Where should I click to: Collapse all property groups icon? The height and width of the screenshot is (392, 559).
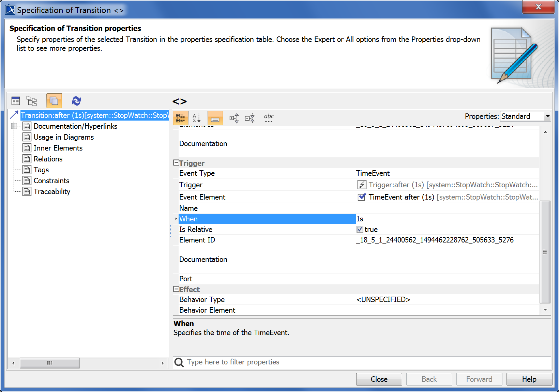250,118
